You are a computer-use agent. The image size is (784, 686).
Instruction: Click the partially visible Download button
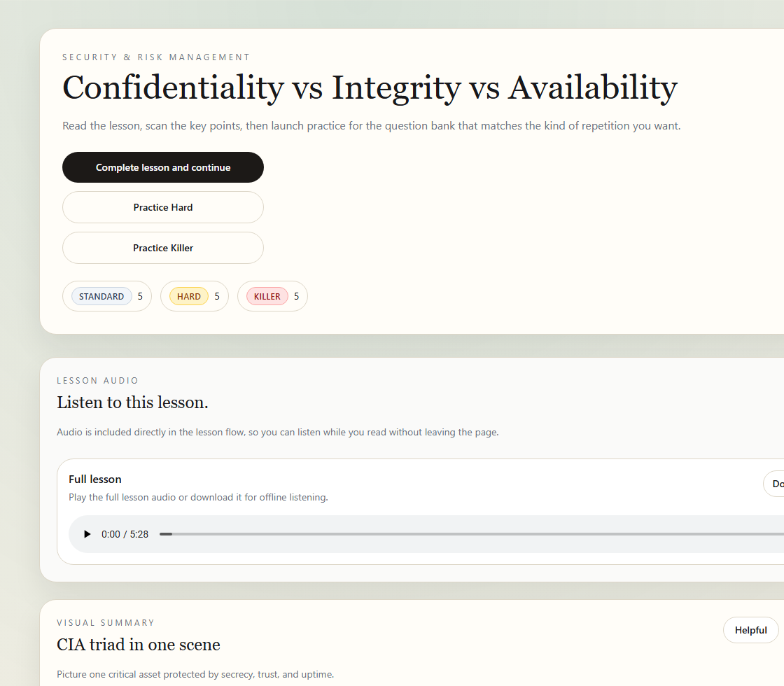(x=776, y=484)
